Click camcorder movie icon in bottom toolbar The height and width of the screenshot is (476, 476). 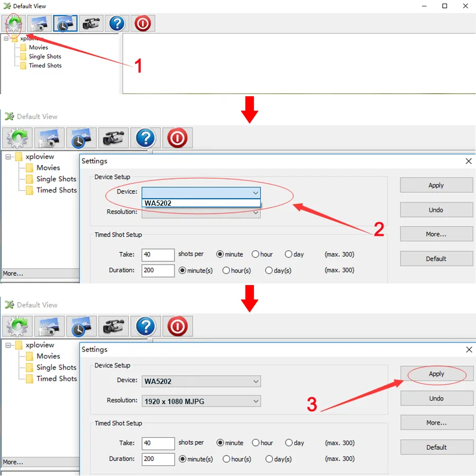click(x=114, y=326)
